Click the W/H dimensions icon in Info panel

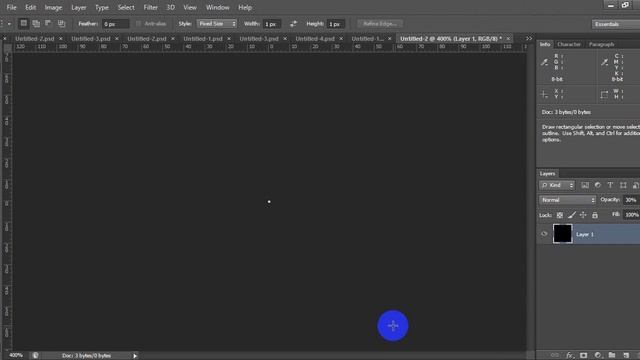tap(604, 95)
